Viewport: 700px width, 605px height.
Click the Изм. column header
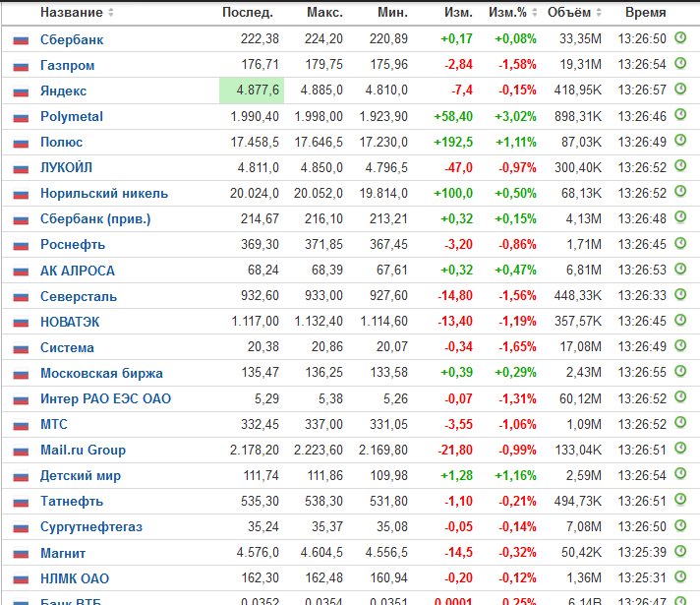pos(458,13)
